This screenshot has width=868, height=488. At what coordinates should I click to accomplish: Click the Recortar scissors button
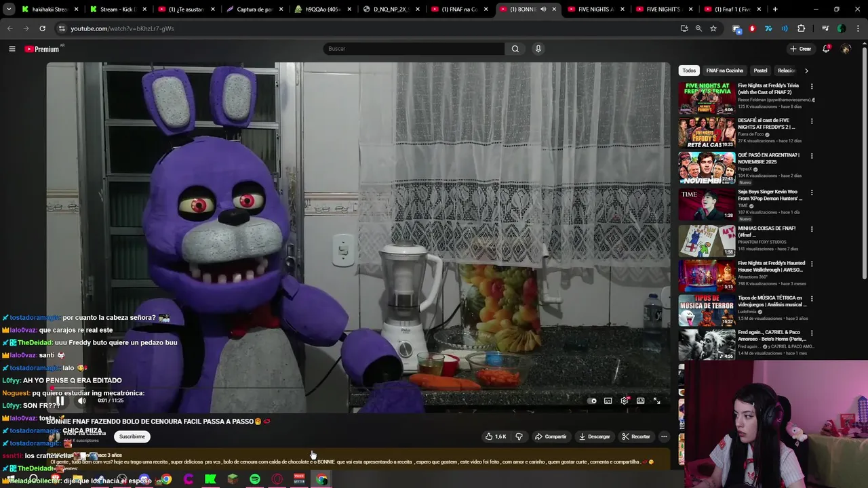pos(636,436)
